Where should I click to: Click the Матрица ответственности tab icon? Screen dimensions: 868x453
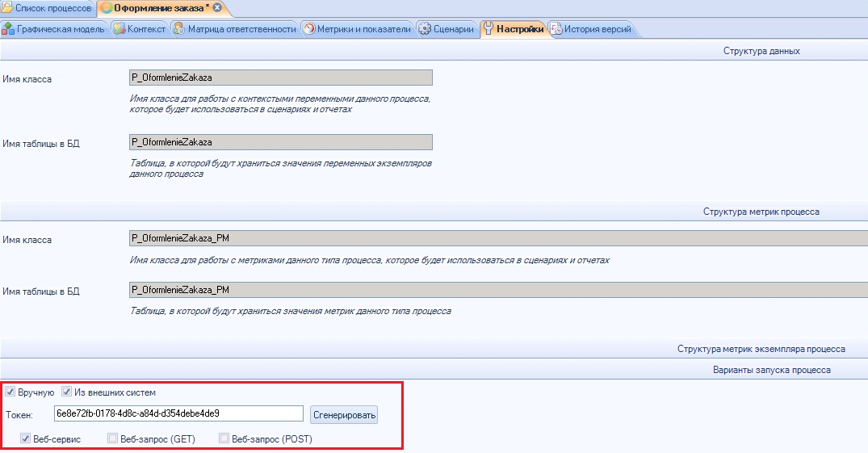click(x=178, y=30)
